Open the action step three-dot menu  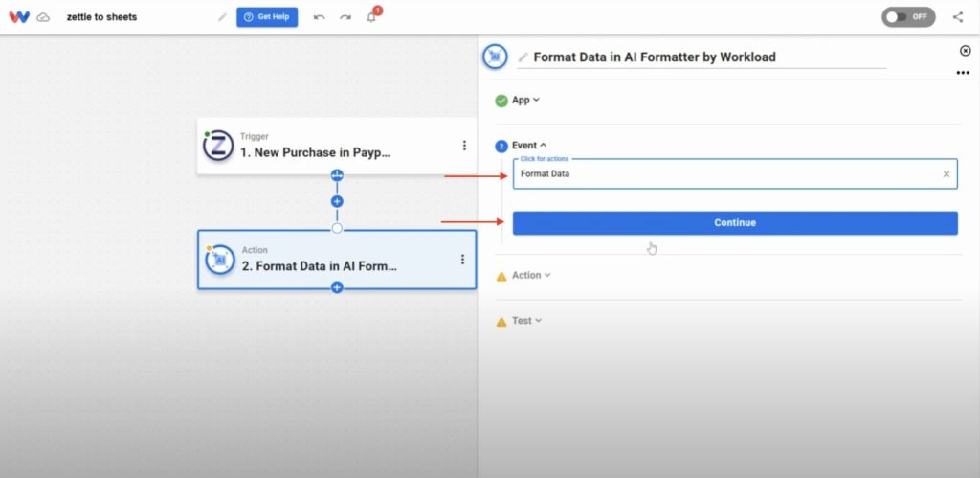pos(462,259)
